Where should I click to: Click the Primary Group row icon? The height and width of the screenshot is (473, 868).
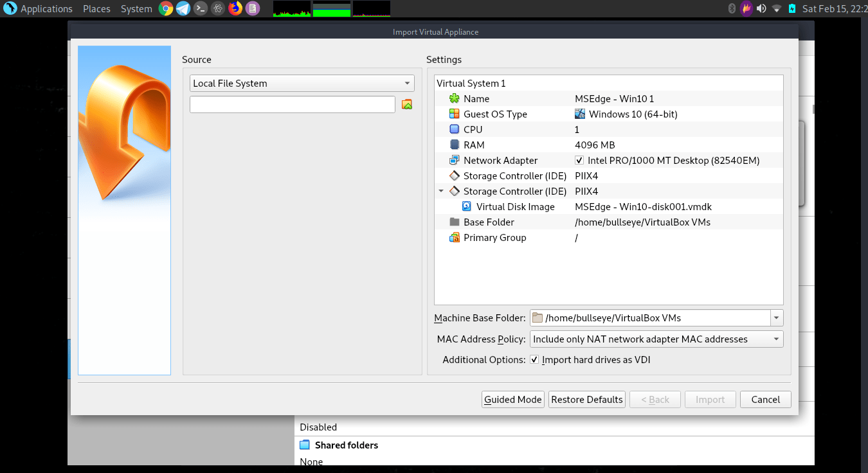(455, 237)
